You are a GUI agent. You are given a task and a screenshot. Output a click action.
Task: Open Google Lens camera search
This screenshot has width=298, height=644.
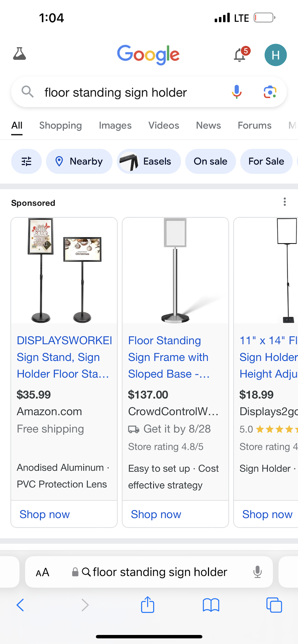(x=270, y=92)
